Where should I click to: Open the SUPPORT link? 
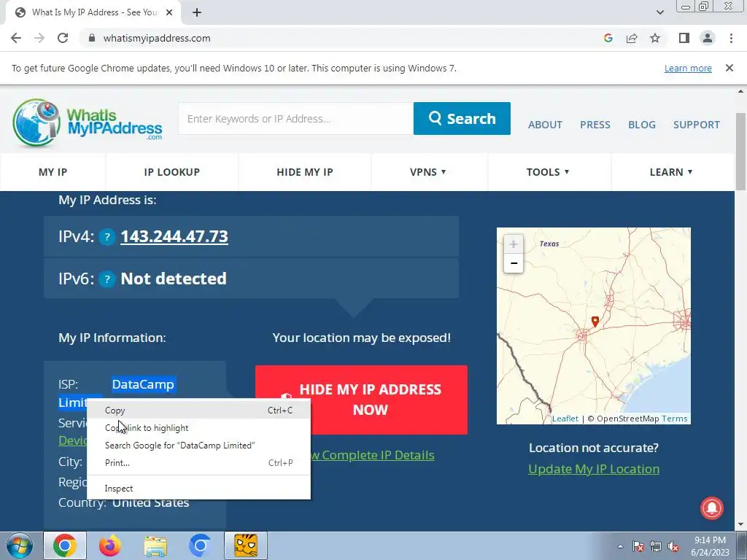pos(696,125)
